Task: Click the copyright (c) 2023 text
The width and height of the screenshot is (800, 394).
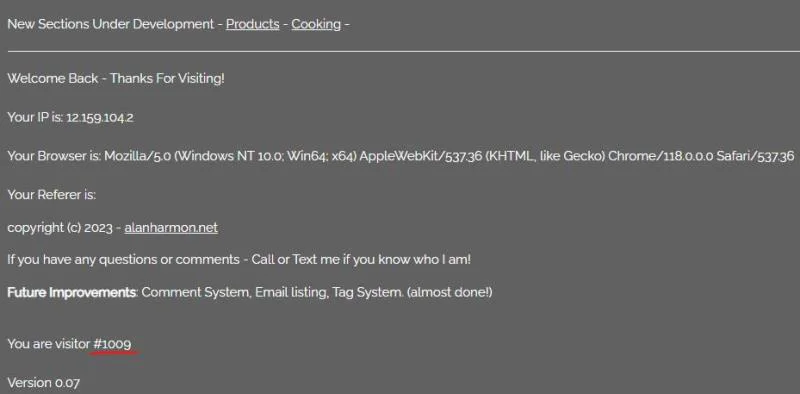Action: coord(60,228)
